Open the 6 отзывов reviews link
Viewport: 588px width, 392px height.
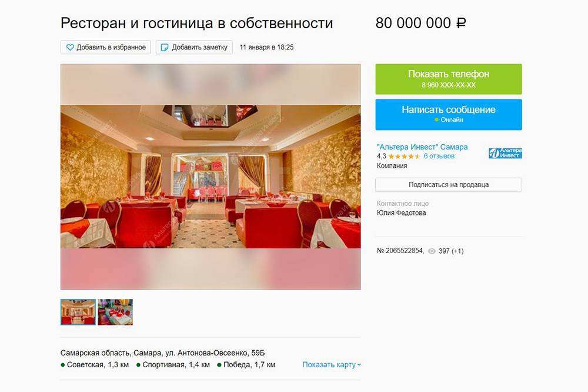439,156
